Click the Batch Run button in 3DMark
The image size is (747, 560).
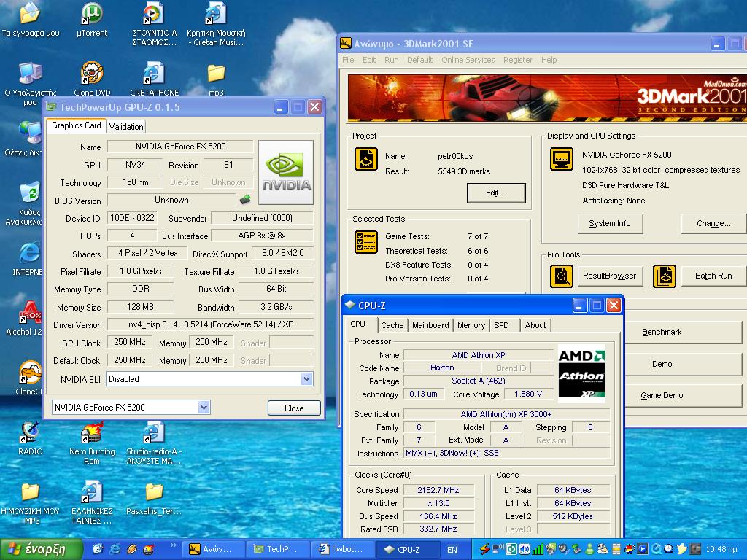[x=713, y=276]
